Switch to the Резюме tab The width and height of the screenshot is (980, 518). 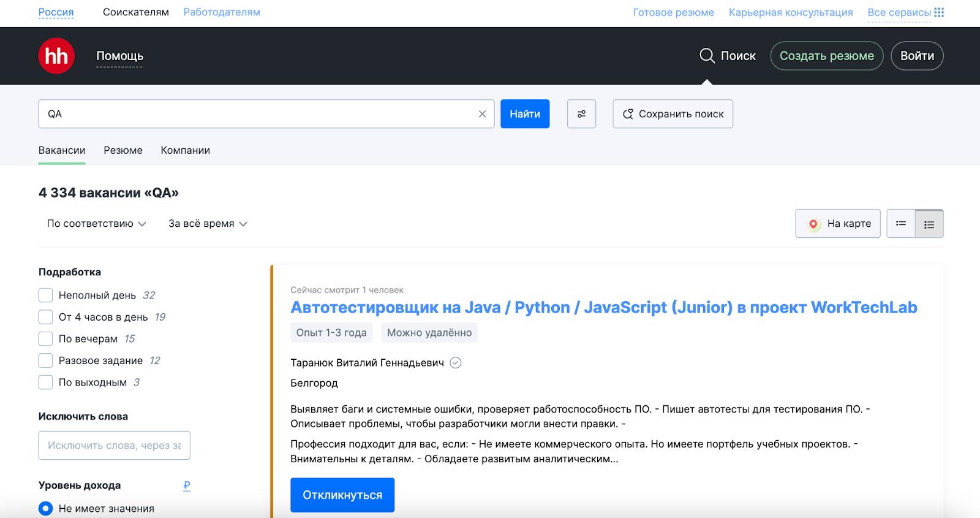(123, 150)
